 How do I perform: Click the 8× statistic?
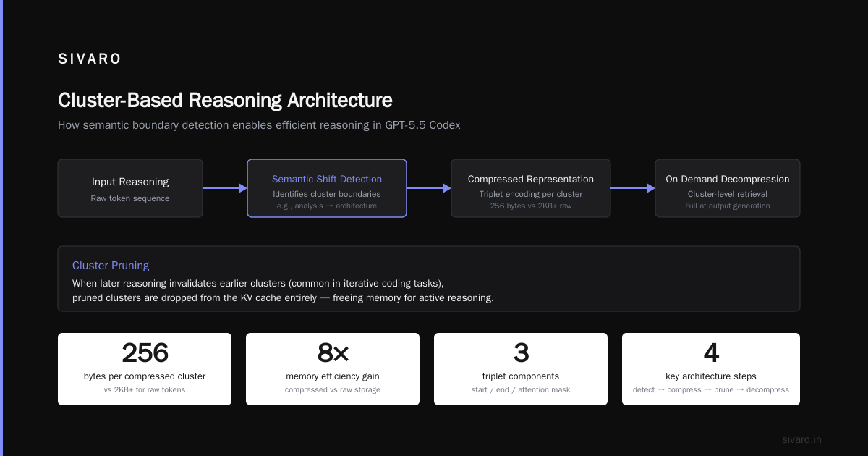(333, 353)
